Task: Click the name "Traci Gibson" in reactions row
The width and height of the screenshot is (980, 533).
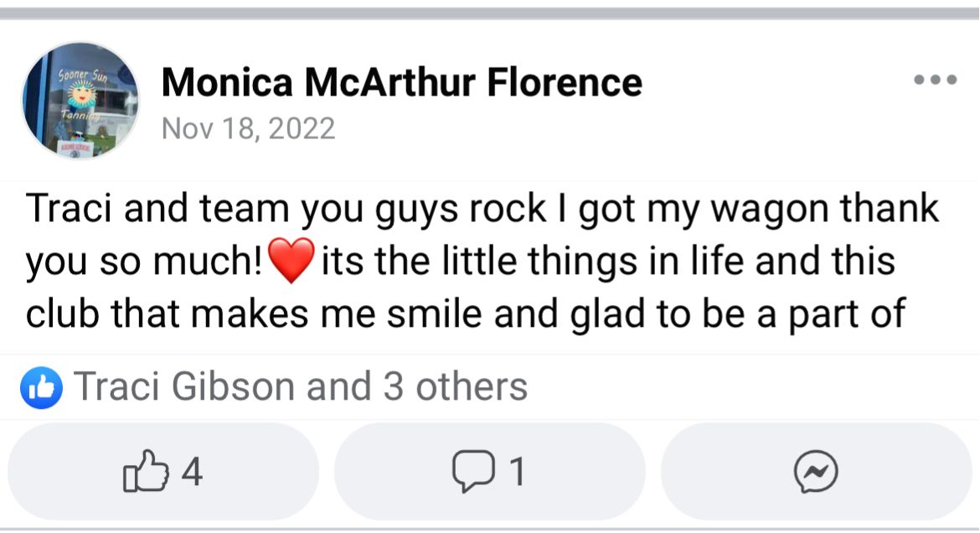Action: pos(184,387)
